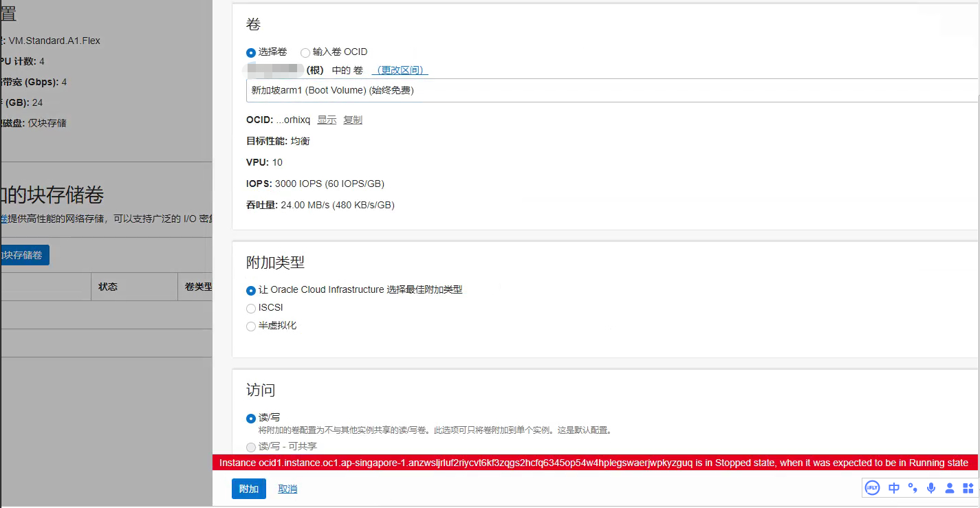Click the 更改区间 link
This screenshot has height=508, width=980.
400,70
